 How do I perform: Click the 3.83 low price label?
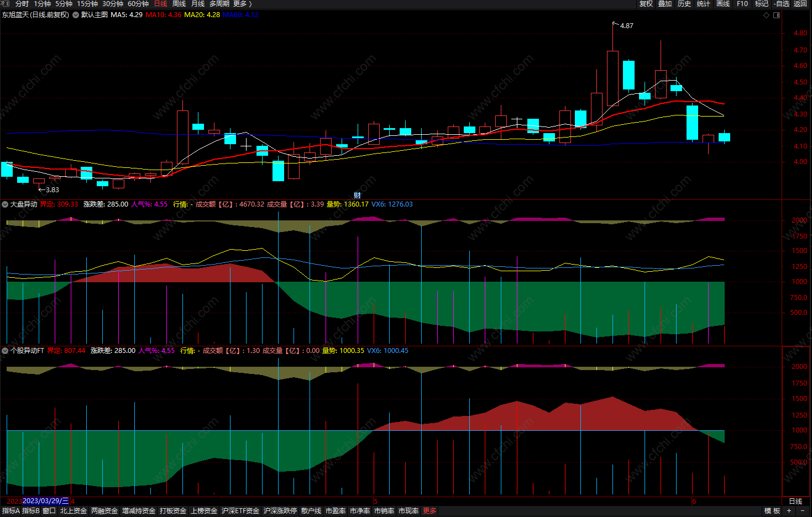click(53, 190)
